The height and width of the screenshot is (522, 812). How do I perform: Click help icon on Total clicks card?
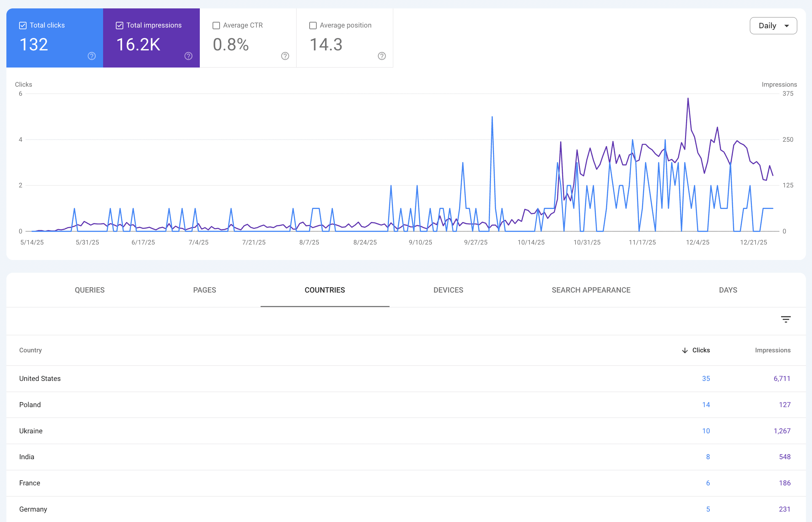click(x=91, y=56)
